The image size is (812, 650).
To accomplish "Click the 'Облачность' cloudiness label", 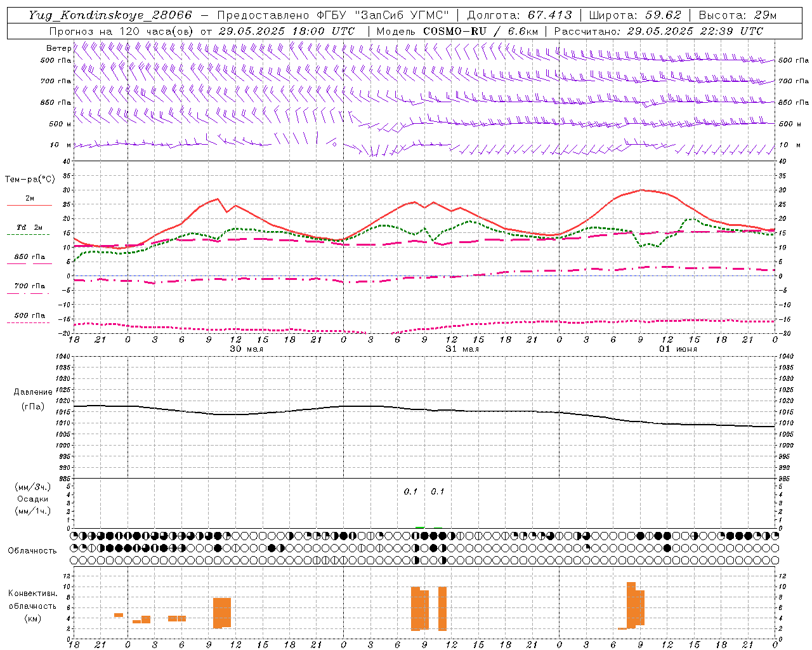I will coord(32,551).
